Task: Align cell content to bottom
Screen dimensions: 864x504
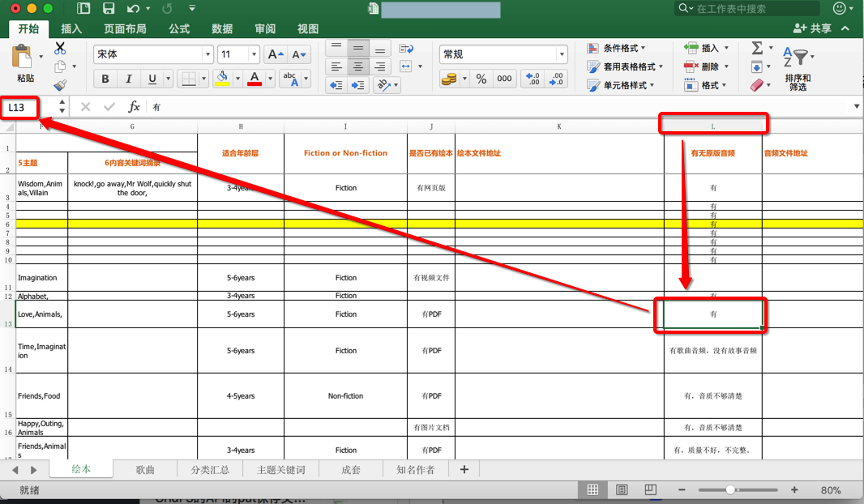Action: pos(379,48)
